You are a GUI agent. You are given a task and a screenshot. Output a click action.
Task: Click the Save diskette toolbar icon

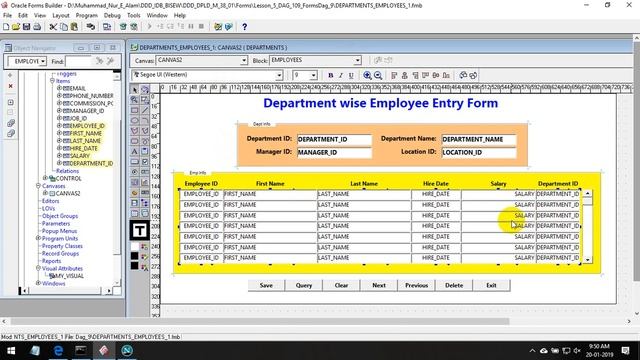[x=27, y=27]
